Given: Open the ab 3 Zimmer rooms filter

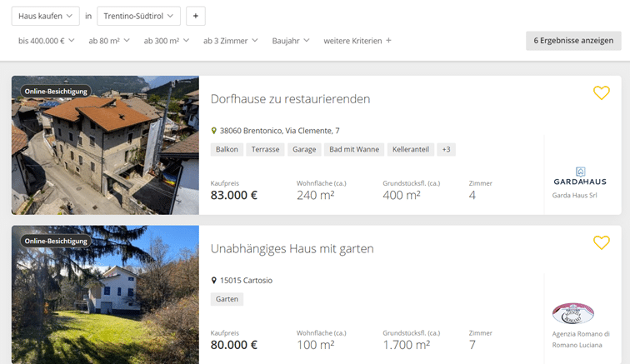Looking at the screenshot, I should tap(230, 40).
